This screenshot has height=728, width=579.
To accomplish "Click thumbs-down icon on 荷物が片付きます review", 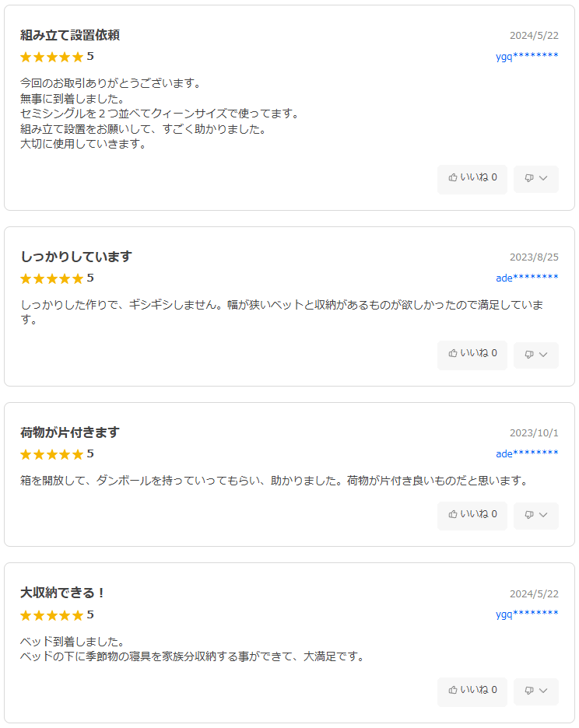I will tap(529, 514).
